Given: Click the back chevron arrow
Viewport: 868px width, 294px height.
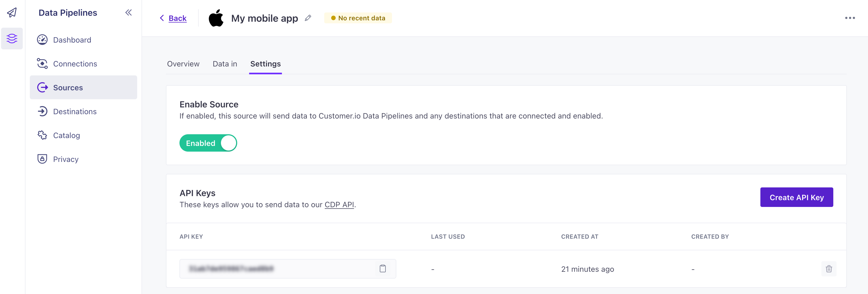Looking at the screenshot, I should pos(162,18).
